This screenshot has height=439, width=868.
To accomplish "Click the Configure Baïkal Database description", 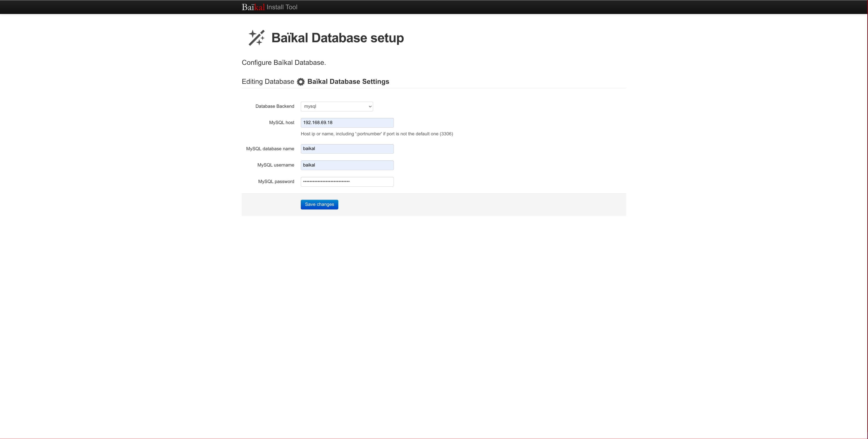I will click(x=283, y=63).
